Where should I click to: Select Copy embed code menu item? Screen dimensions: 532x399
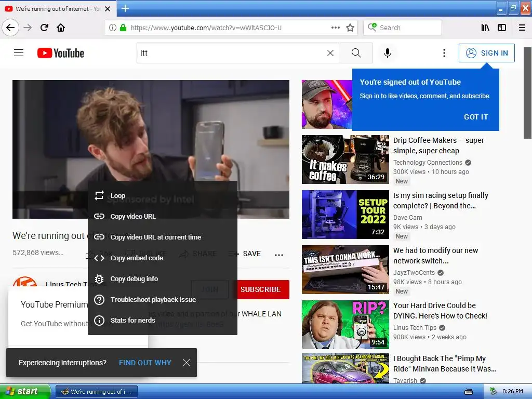pyautogui.click(x=163, y=258)
